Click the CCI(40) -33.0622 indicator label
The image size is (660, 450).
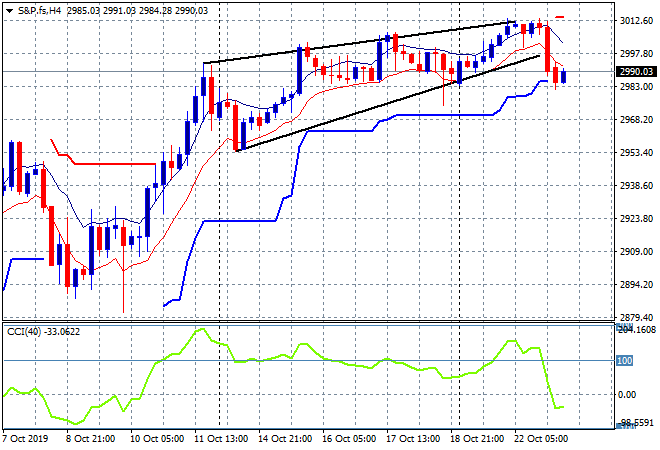(43, 332)
